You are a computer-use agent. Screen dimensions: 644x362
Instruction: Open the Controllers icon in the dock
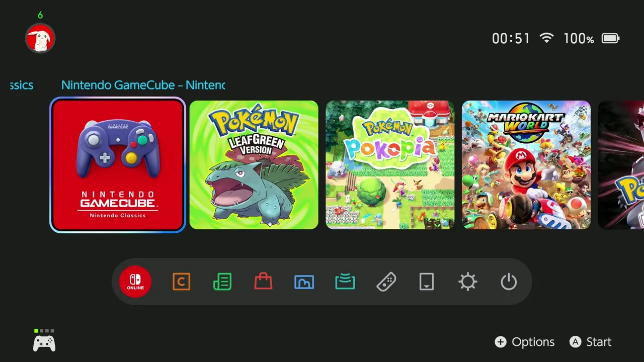click(386, 282)
